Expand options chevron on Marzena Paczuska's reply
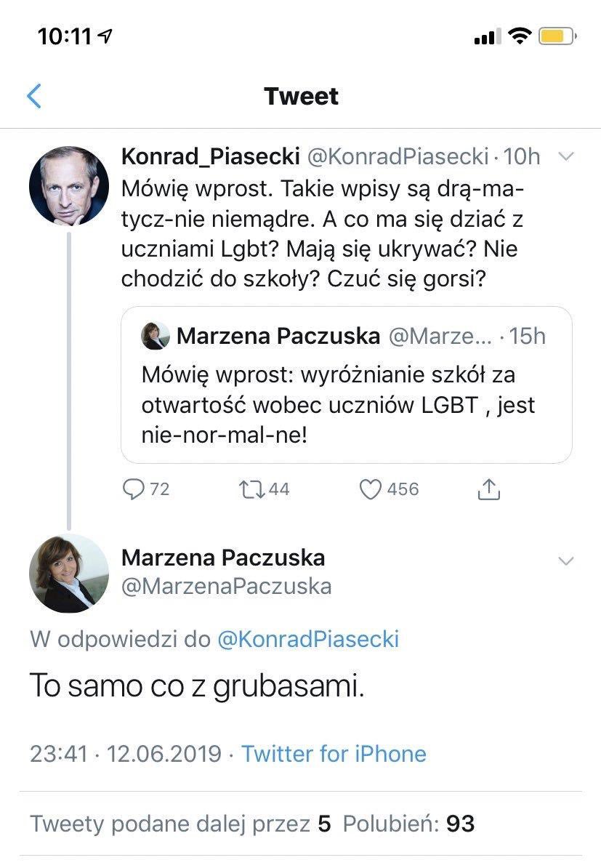 565,560
